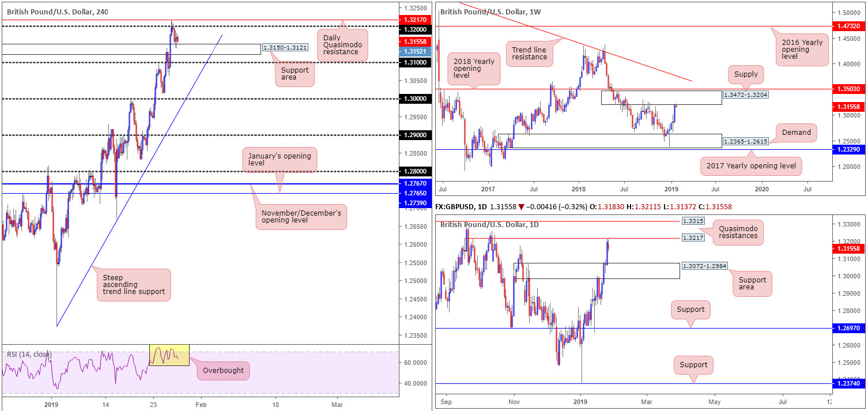Viewport: 868px width, 411px height.
Task: Select the 1.3150-1.3121 zone label
Action: [x=284, y=48]
